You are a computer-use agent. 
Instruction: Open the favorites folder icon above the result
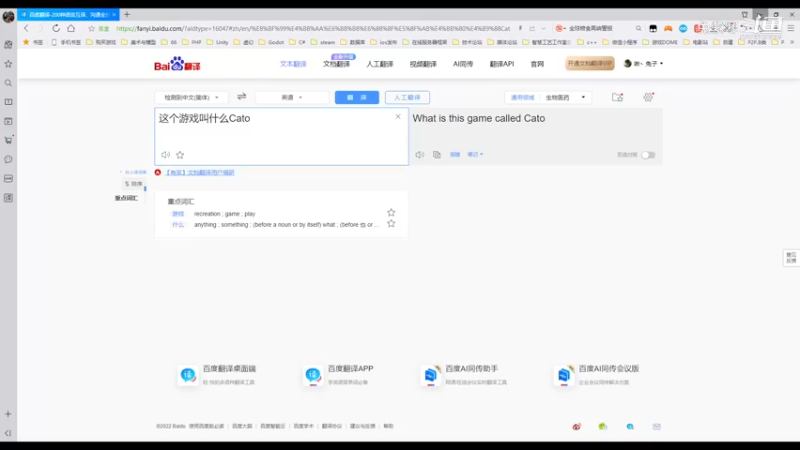point(617,97)
